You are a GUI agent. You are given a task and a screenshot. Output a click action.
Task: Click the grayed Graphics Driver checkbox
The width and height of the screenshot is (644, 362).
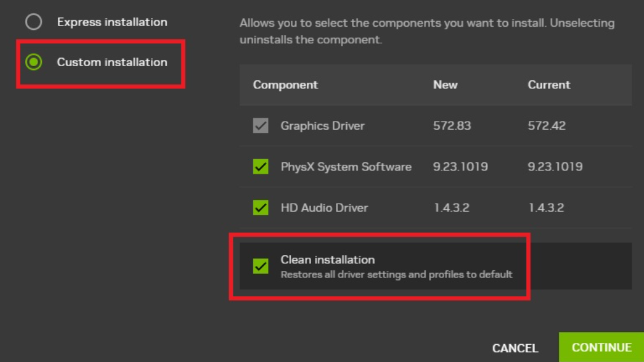tap(260, 126)
